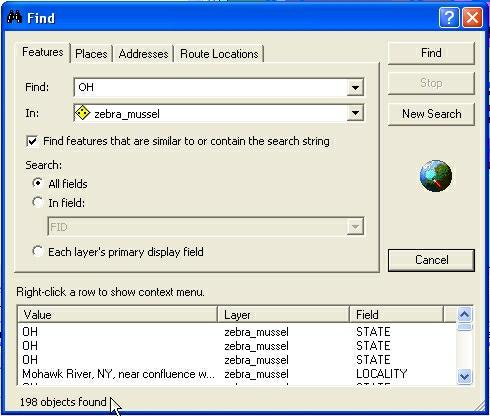Image resolution: width=490 pixels, height=416 pixels.
Task: Click the binoculars icon in Find title bar
Action: 14,17
